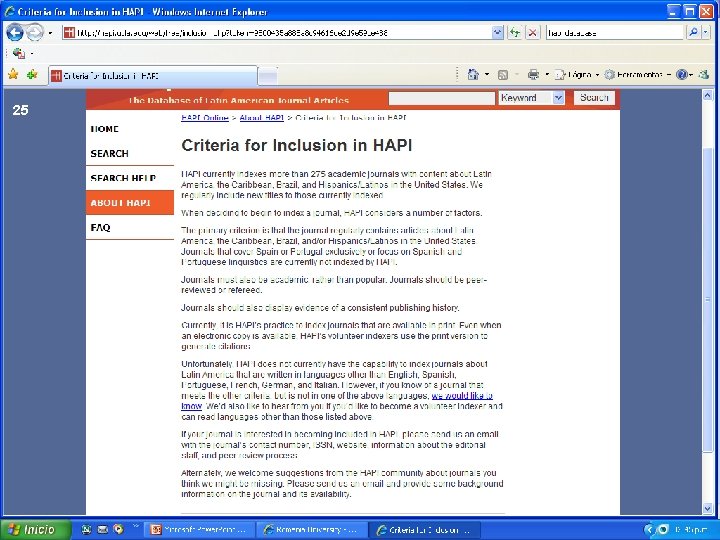This screenshot has width=720, height=540.
Task: Switch to Microsoft PowerPoint taskbar button
Action: pyautogui.click(x=199, y=530)
